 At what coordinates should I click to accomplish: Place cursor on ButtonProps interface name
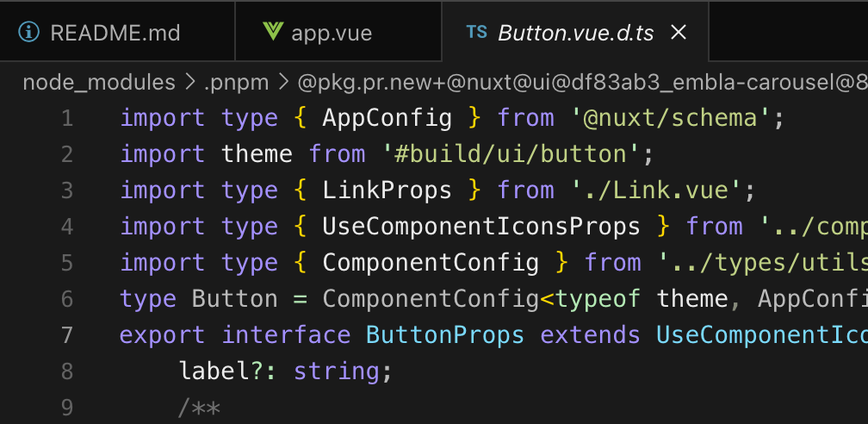445,334
